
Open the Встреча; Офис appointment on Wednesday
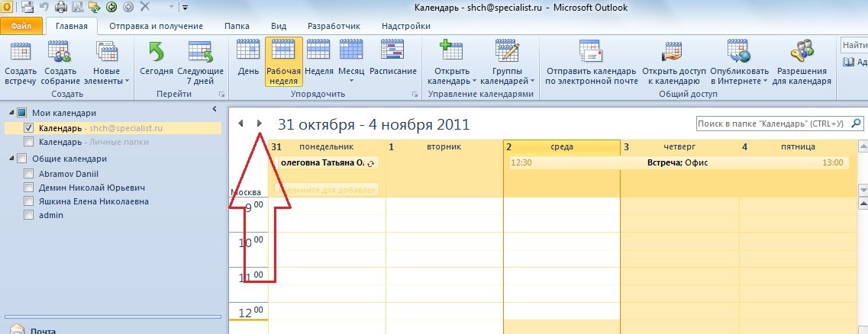[x=676, y=162]
